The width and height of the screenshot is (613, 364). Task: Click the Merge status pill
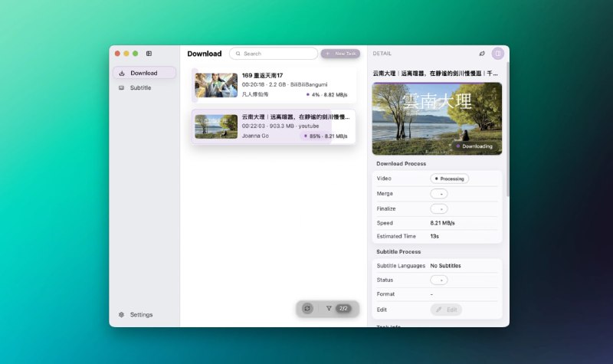point(439,194)
